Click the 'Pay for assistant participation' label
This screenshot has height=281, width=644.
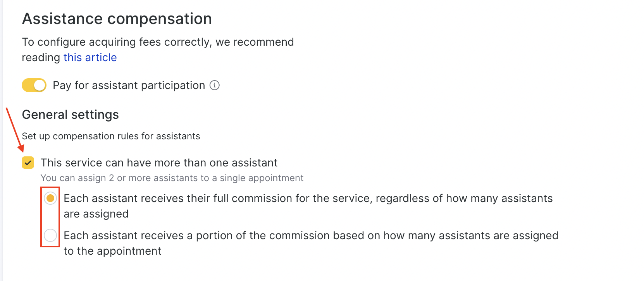(x=129, y=85)
